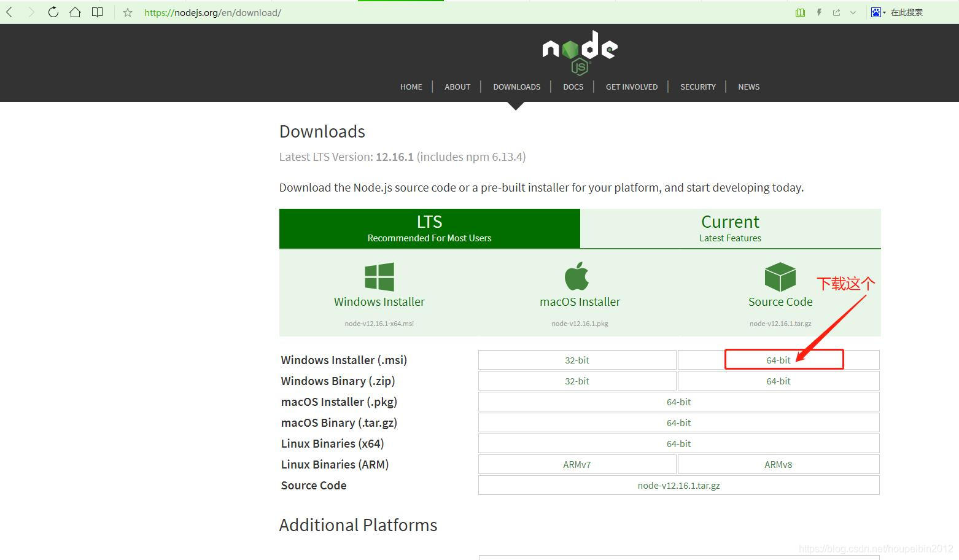This screenshot has height=560, width=959.
Task: Reload the page with the refresh icon
Action: (53, 12)
